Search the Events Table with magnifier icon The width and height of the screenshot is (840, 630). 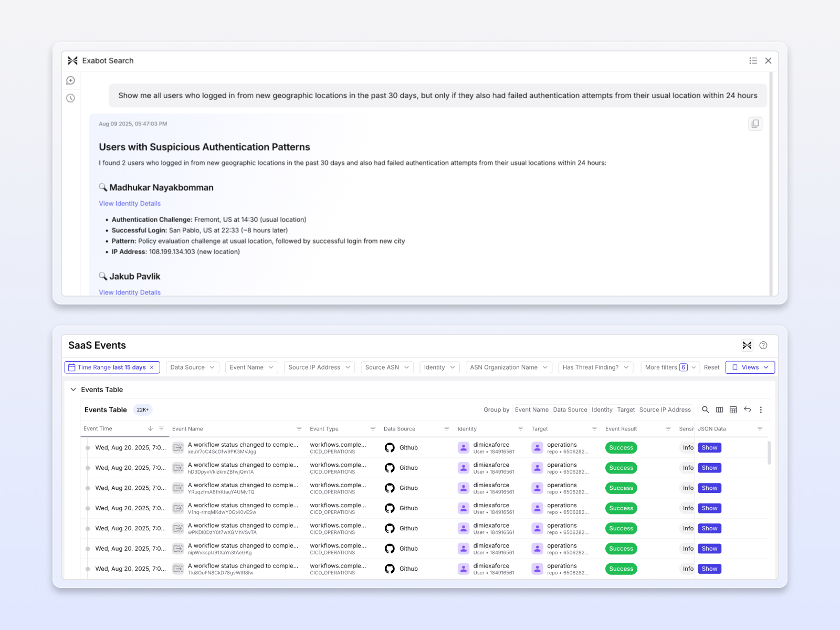tap(706, 409)
